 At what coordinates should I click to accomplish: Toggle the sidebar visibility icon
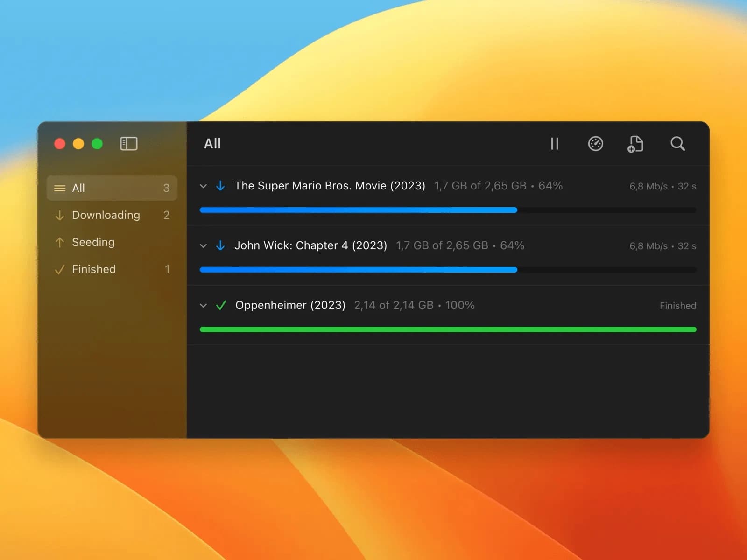tap(129, 144)
